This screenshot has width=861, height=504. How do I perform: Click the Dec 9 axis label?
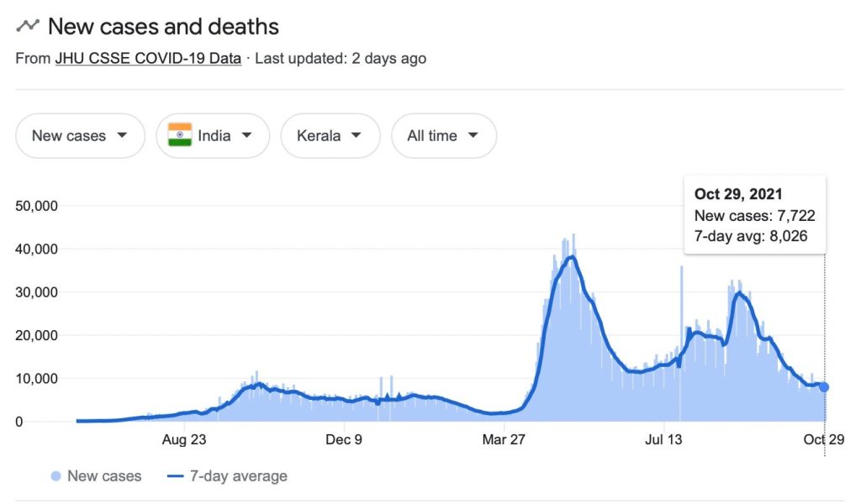pos(344,439)
